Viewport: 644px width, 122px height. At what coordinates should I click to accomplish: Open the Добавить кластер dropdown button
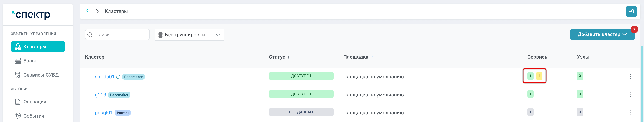[602, 35]
